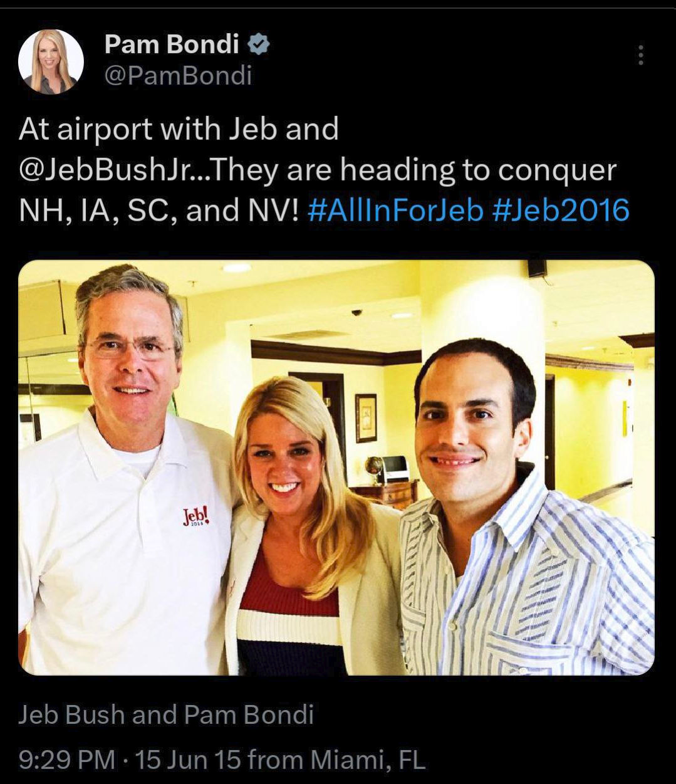Image resolution: width=676 pixels, height=784 pixels.
Task: Click the 'At airport with Jeb and' text
Action: tap(179, 130)
